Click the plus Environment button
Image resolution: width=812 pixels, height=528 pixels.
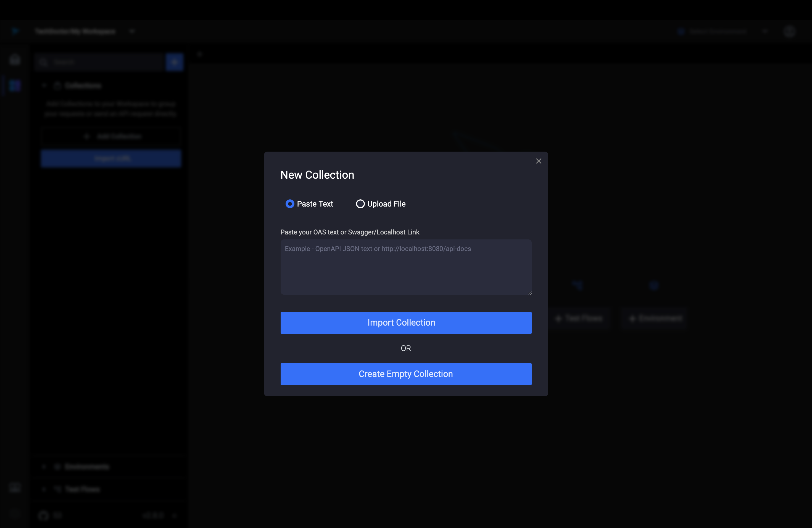[x=656, y=318]
